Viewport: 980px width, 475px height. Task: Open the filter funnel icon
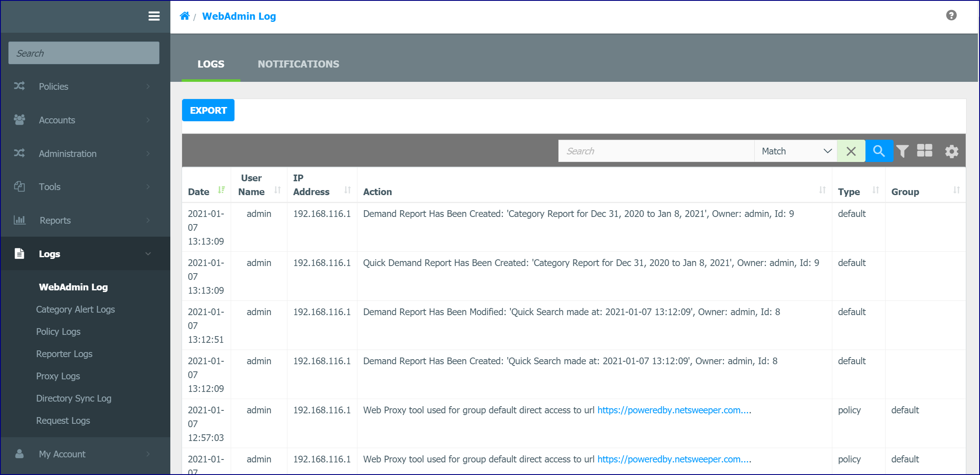point(902,151)
